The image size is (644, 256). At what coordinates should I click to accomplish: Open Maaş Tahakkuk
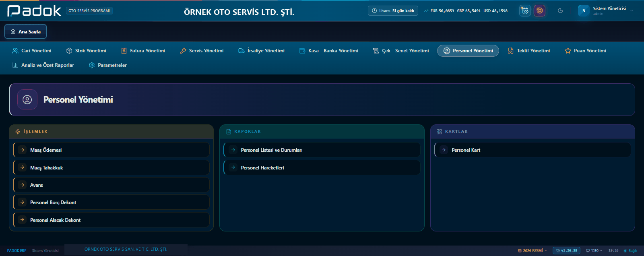[111, 167]
